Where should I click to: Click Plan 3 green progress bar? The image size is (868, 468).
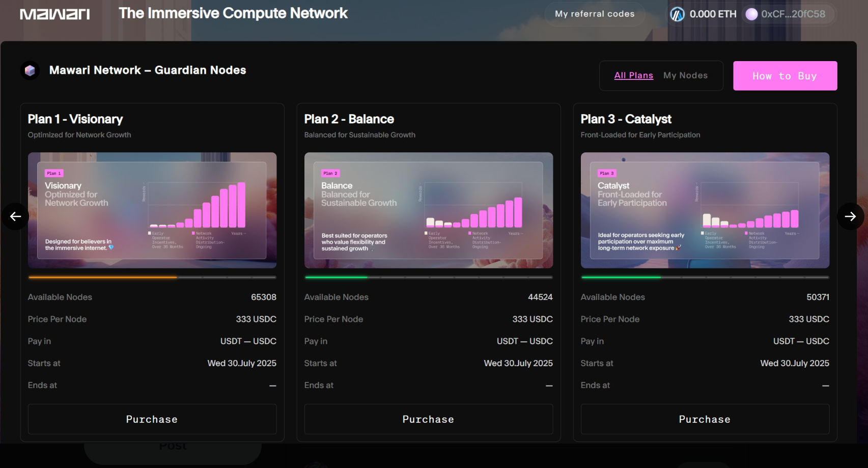click(705, 278)
